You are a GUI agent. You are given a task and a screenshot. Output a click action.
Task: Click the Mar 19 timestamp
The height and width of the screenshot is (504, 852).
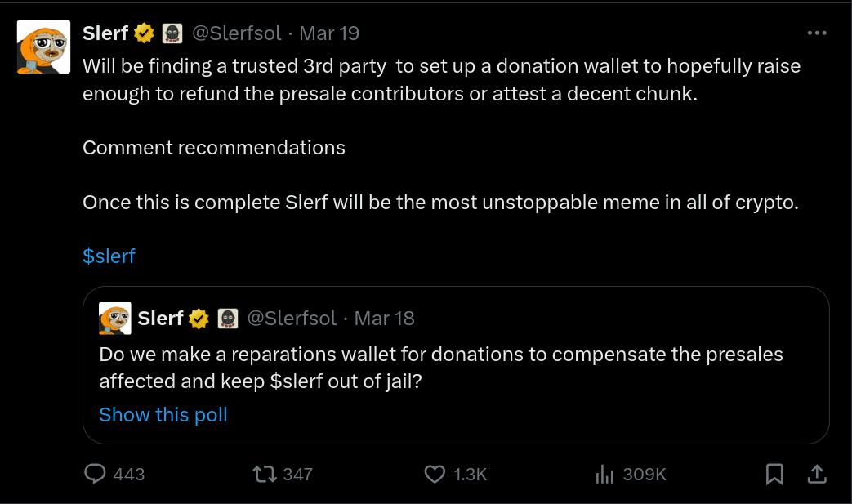click(329, 33)
